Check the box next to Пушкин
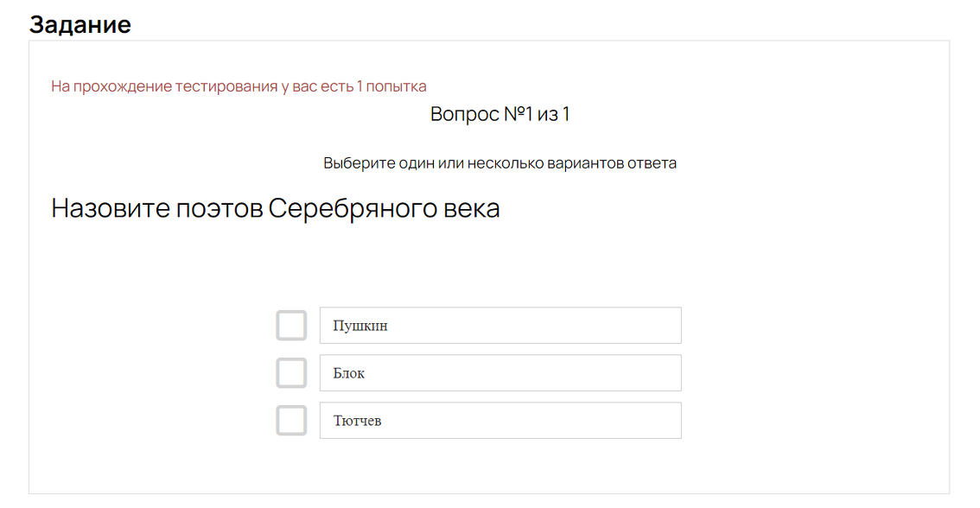 click(291, 326)
